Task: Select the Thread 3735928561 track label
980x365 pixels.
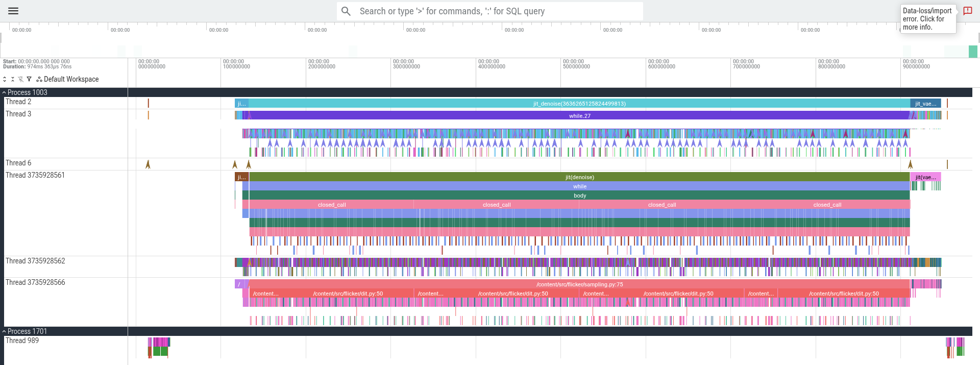Action: click(35, 175)
